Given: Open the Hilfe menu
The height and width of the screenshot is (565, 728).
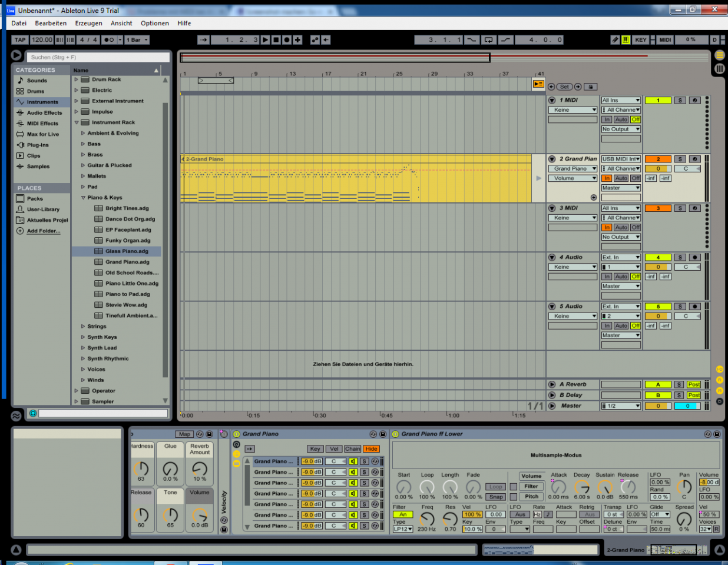Looking at the screenshot, I should pos(184,24).
